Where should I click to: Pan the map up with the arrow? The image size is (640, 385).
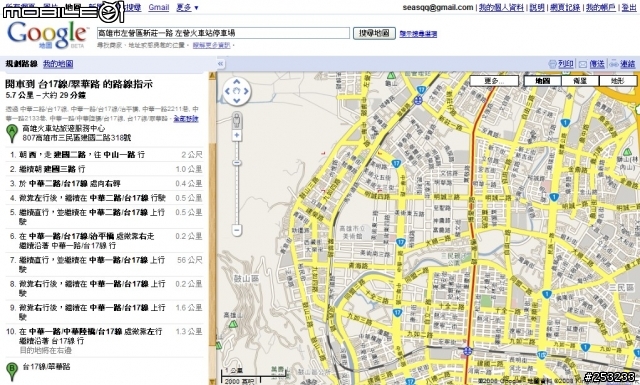point(237,82)
